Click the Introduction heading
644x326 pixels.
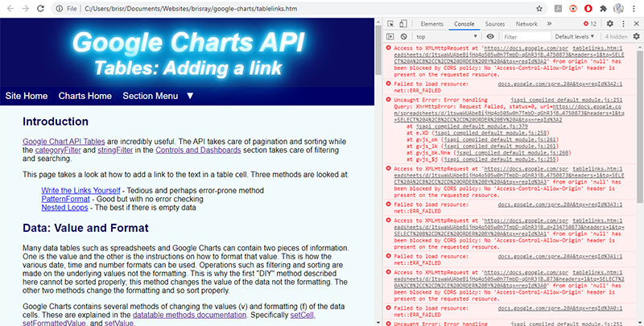click(x=56, y=122)
